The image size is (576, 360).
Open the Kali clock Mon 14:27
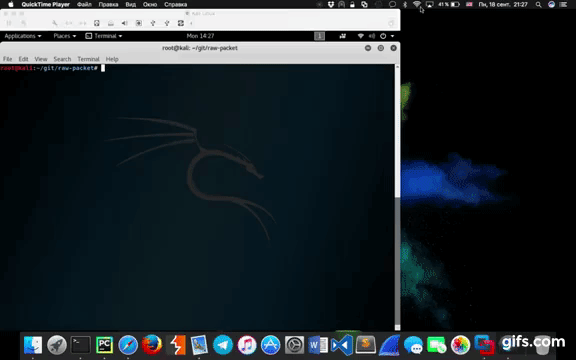pyautogui.click(x=200, y=36)
